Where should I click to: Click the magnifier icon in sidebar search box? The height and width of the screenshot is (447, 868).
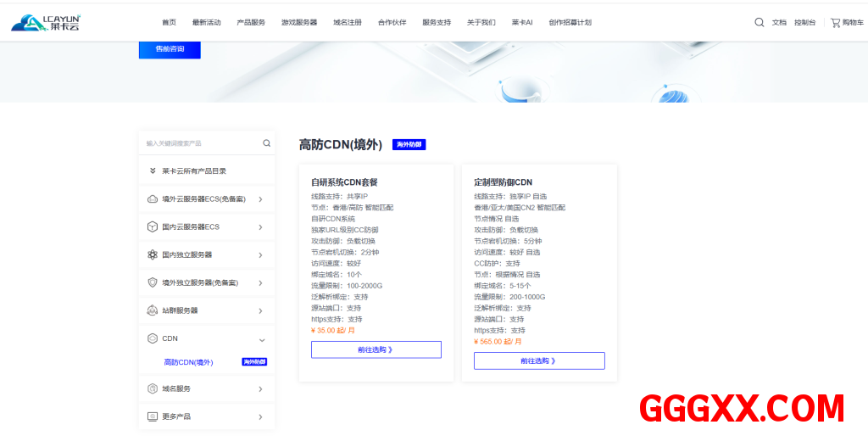(266, 143)
